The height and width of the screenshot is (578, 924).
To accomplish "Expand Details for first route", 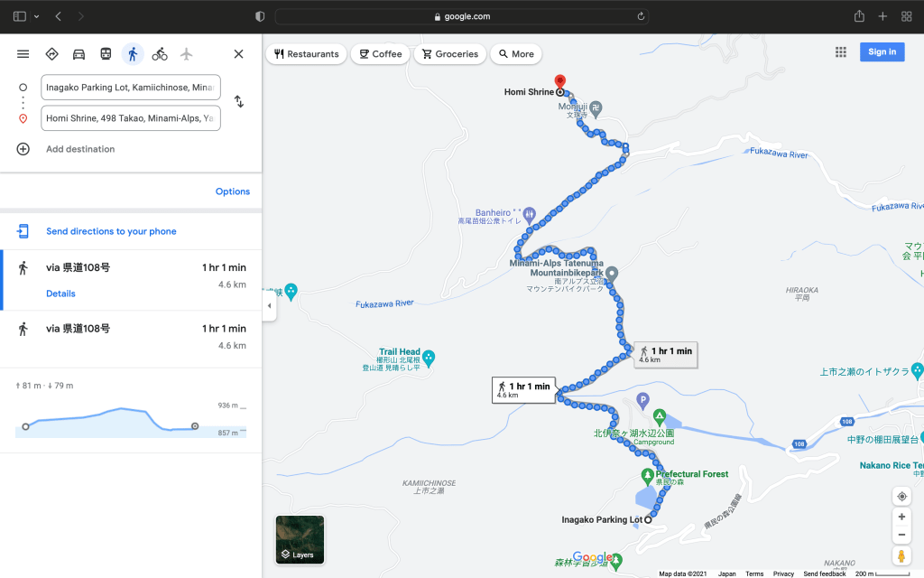I will [x=60, y=294].
